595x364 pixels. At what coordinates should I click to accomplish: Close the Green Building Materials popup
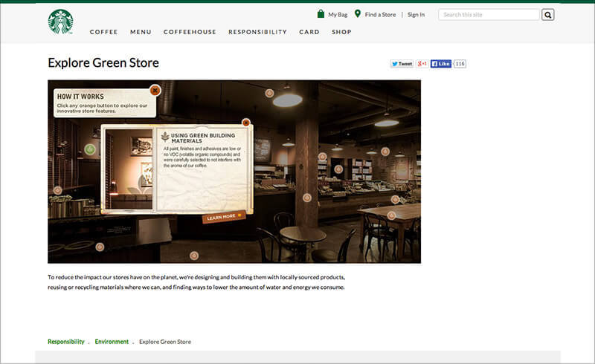pyautogui.click(x=246, y=123)
